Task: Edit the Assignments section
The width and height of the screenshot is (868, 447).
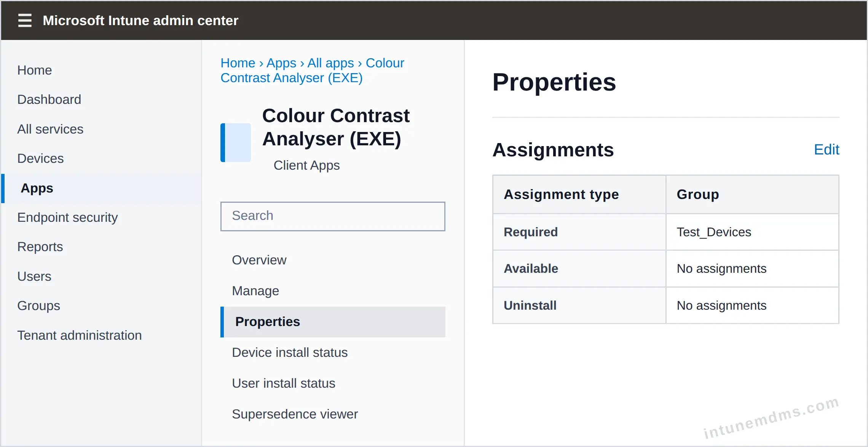Action: [x=827, y=150]
